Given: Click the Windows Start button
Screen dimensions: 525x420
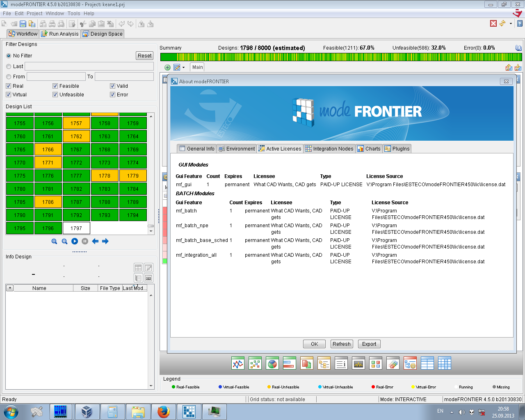Looking at the screenshot, I should pos(11,412).
